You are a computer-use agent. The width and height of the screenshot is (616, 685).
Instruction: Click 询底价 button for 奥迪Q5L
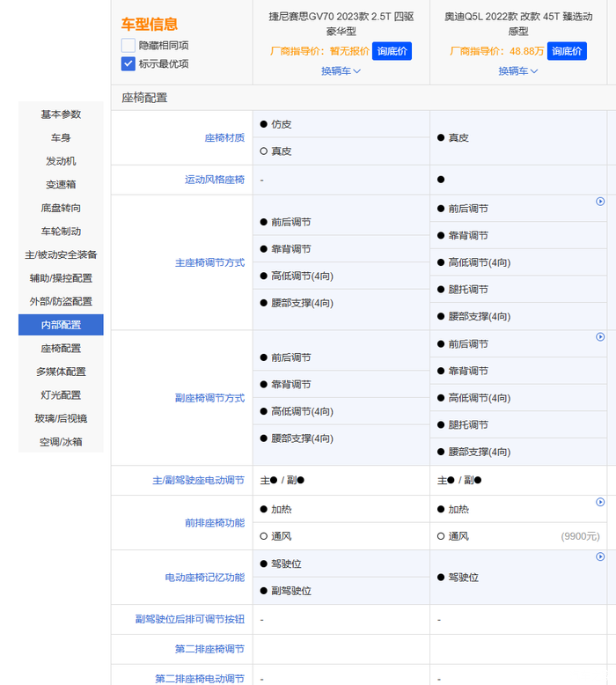pos(567,51)
